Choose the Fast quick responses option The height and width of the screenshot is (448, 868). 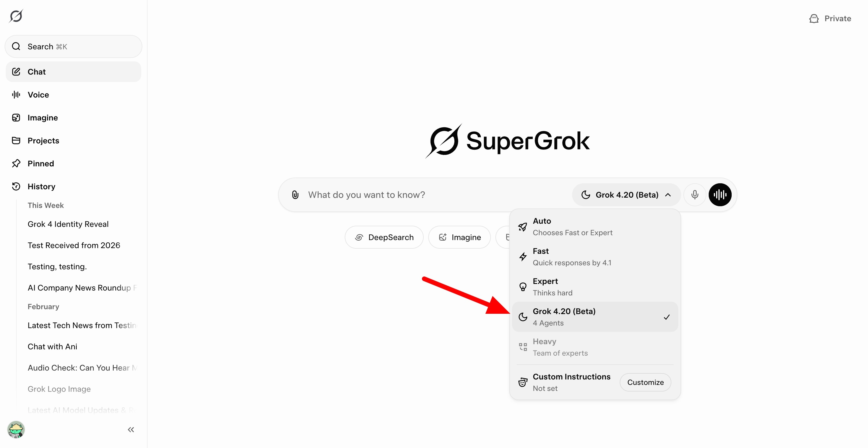pyautogui.click(x=595, y=257)
